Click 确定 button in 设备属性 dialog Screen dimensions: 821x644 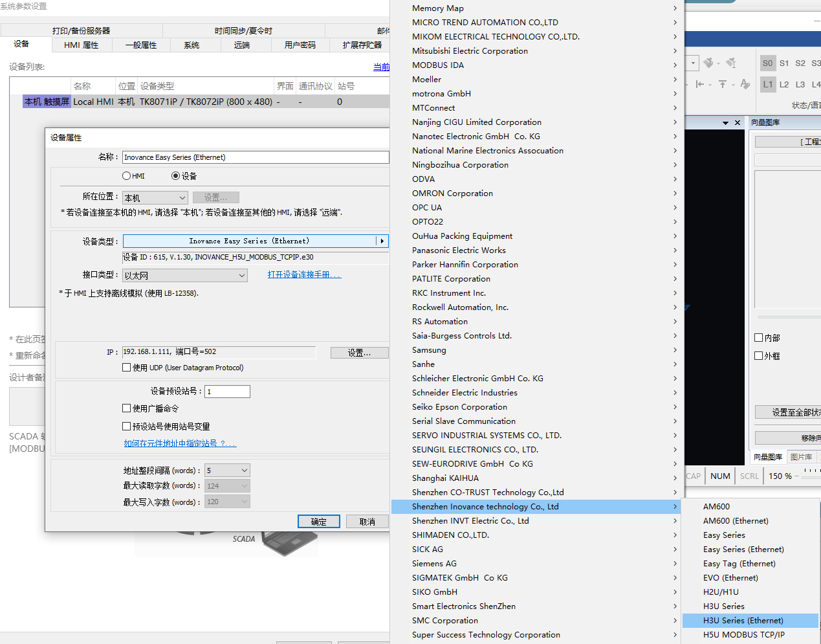(x=319, y=522)
